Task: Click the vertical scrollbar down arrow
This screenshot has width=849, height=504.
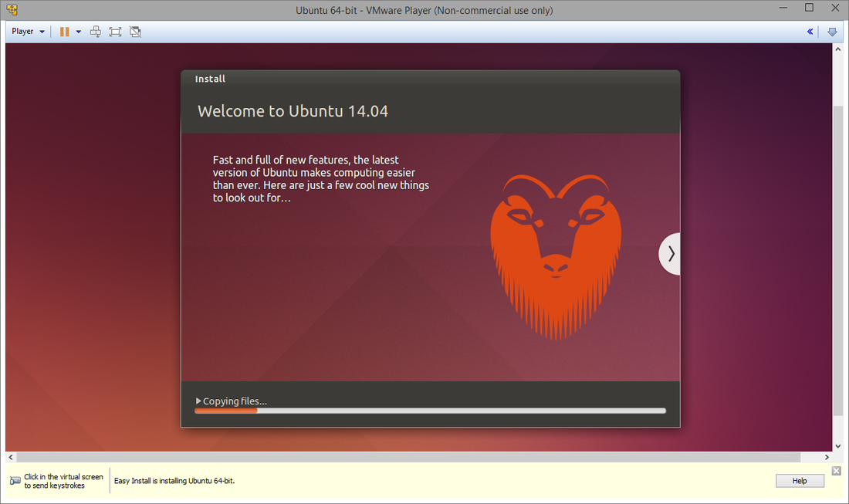Action: (838, 446)
